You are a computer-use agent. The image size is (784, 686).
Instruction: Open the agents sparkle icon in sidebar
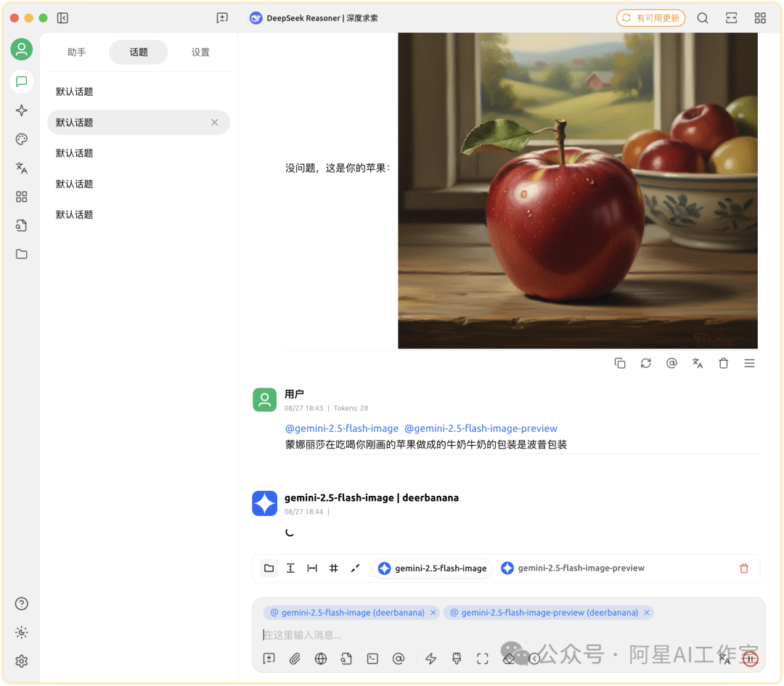click(x=22, y=110)
